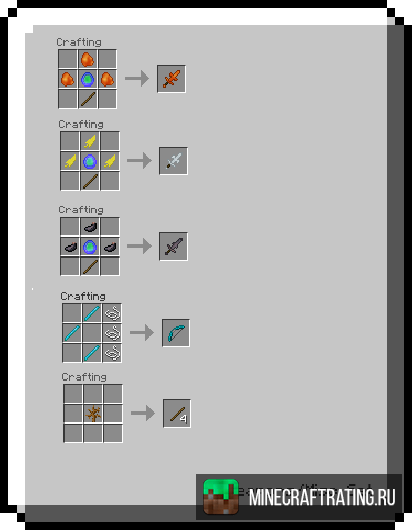Click the middle-left cyan stick in bow recipe

(x=72, y=333)
